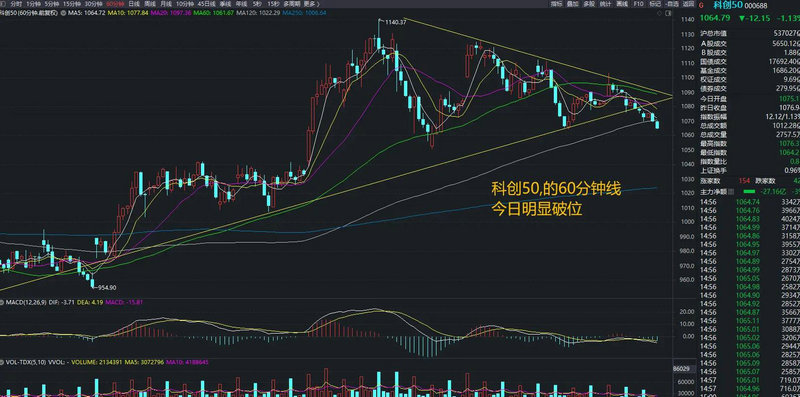Select the 1分钟 period tab

point(34,4)
